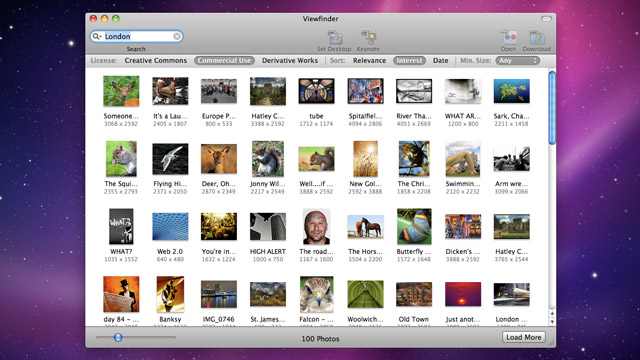Select The Squi... squirrel thumbnail
Viewport: 640px width, 360px height.
[x=121, y=159]
